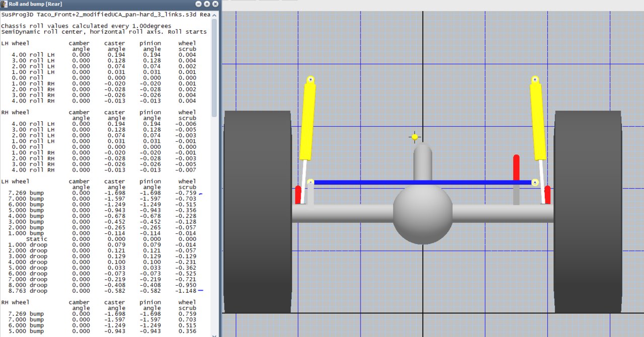
Task: Maximize the Roll and bump window
Action: point(206,4)
